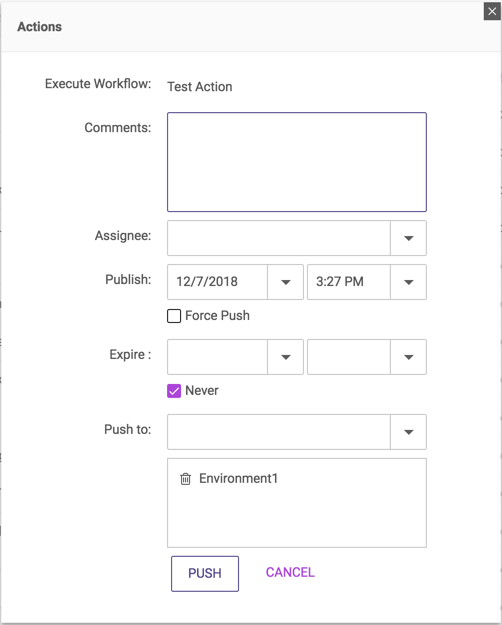This screenshot has height=625, width=502.
Task: Enable the Force Push checkbox
Action: tap(174, 316)
